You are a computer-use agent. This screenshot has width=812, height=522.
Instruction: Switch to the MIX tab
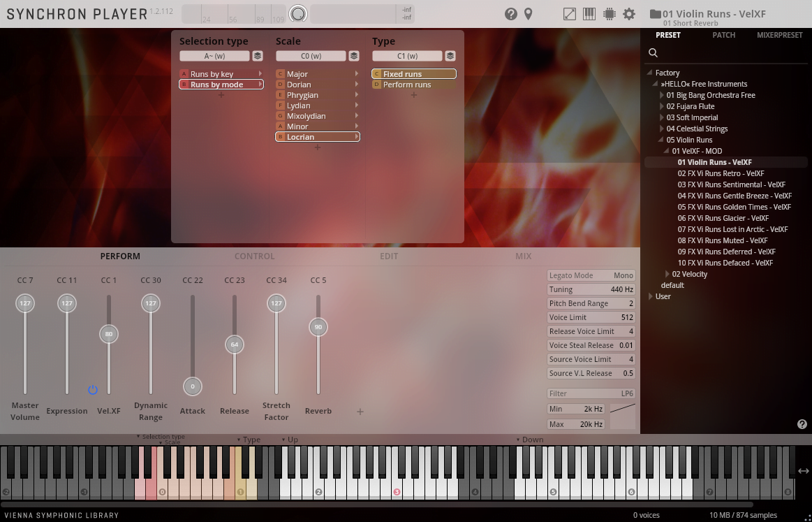[x=523, y=256]
